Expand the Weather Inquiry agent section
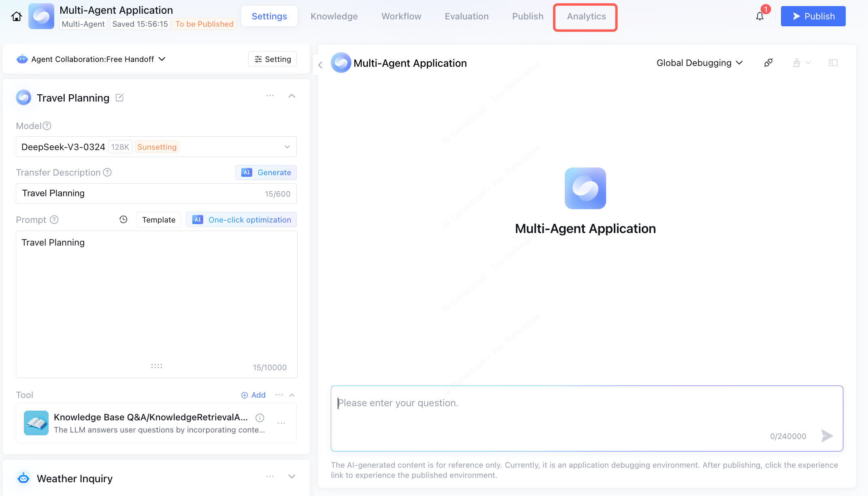 click(x=291, y=477)
